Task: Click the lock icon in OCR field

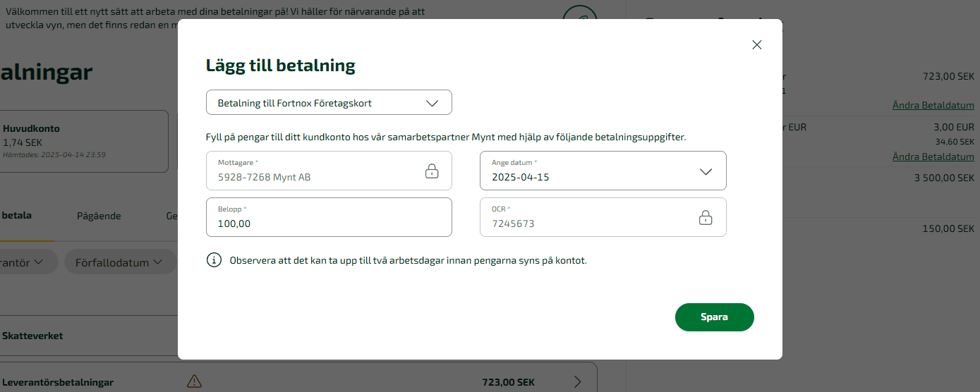Action: click(x=706, y=217)
